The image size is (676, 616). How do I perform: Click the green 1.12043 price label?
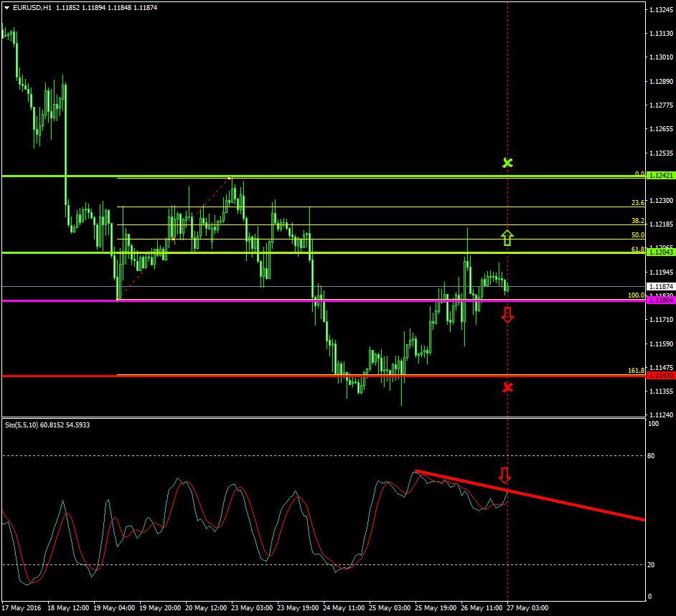659,252
